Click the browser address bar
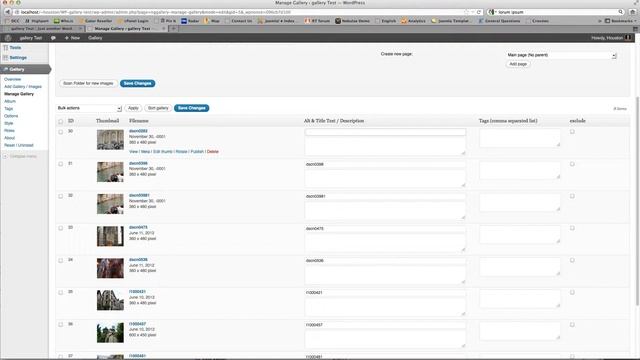 click(243, 12)
